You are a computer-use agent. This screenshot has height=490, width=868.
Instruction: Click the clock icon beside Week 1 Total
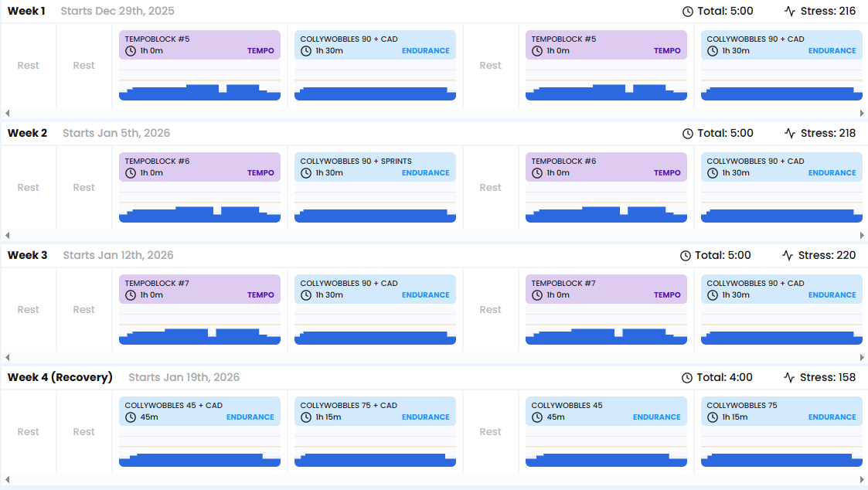(688, 12)
